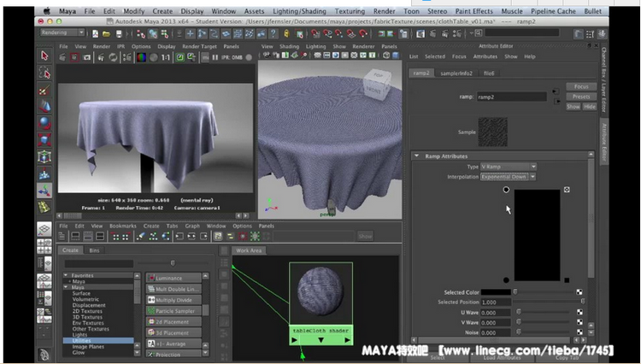
Task: Open the Lighting/Shading menu
Action: (x=300, y=11)
